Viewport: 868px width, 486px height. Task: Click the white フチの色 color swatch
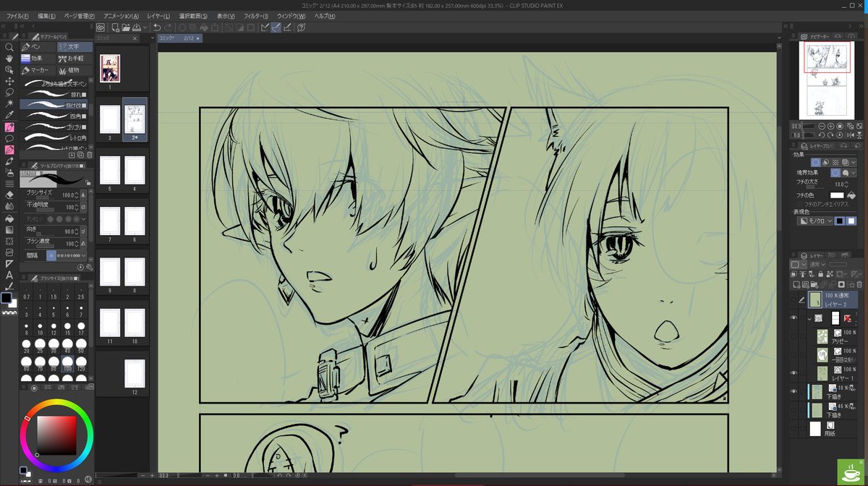click(x=836, y=195)
